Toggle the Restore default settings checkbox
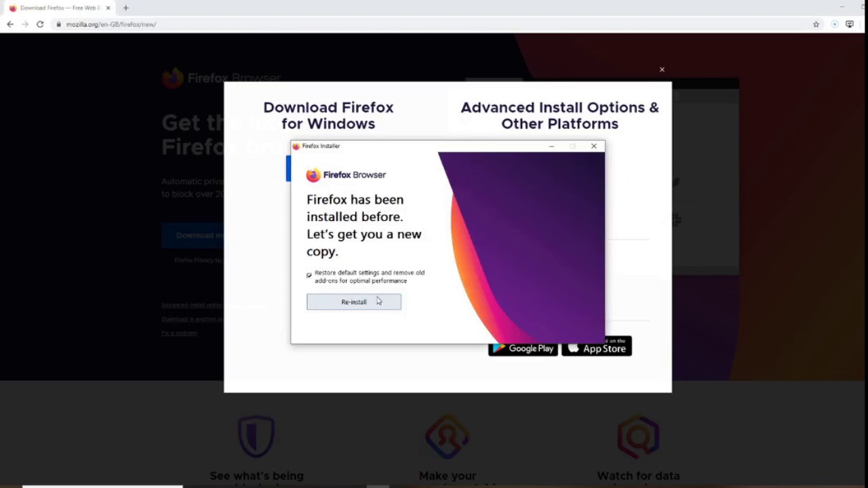The image size is (868, 488). 309,276
